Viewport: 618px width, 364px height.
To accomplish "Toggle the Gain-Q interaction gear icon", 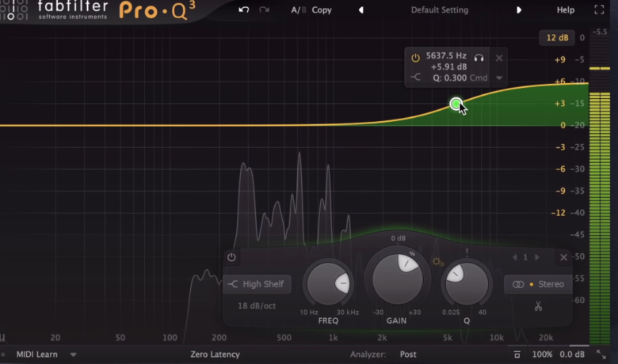I will pos(437,262).
